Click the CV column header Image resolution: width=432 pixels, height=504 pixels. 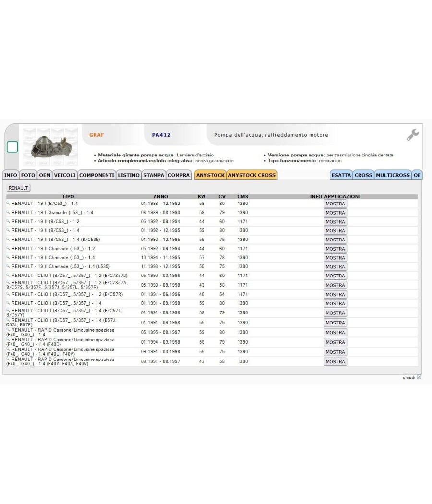click(222, 196)
